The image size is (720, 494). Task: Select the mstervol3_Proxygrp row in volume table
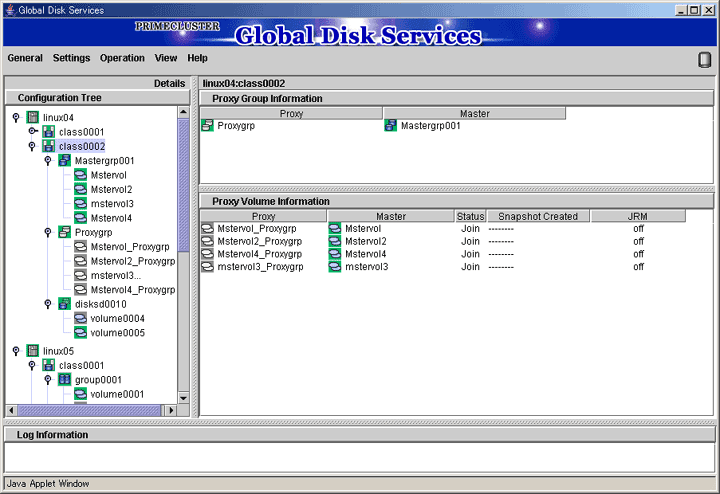pos(443,267)
